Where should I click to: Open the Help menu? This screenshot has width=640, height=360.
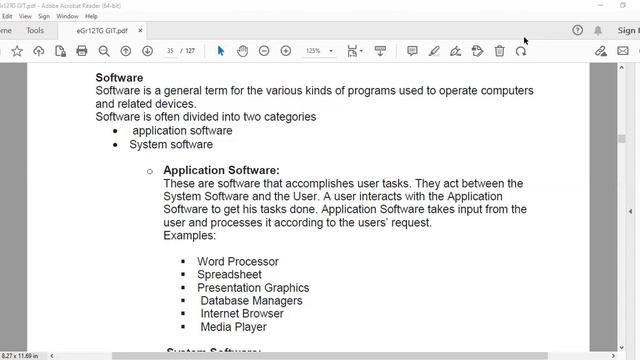[x=91, y=16]
